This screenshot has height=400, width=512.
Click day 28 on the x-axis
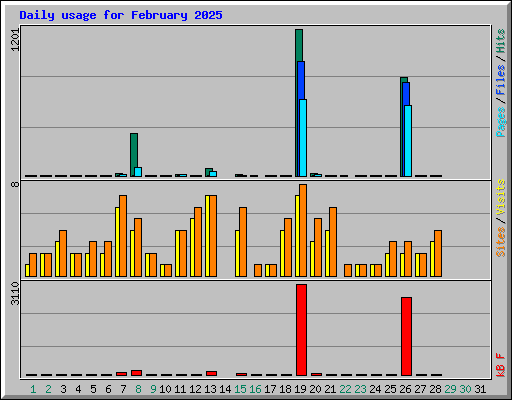(x=435, y=389)
